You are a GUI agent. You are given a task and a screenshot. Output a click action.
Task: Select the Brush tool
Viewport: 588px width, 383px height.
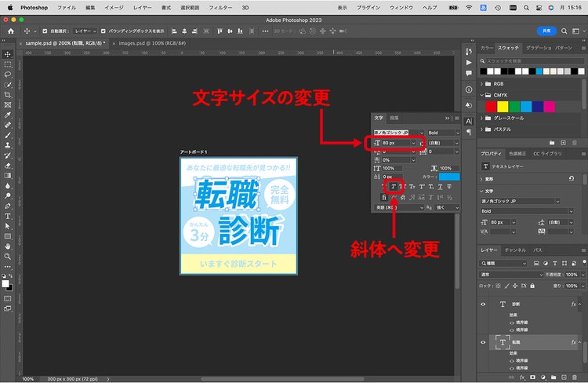(8, 135)
